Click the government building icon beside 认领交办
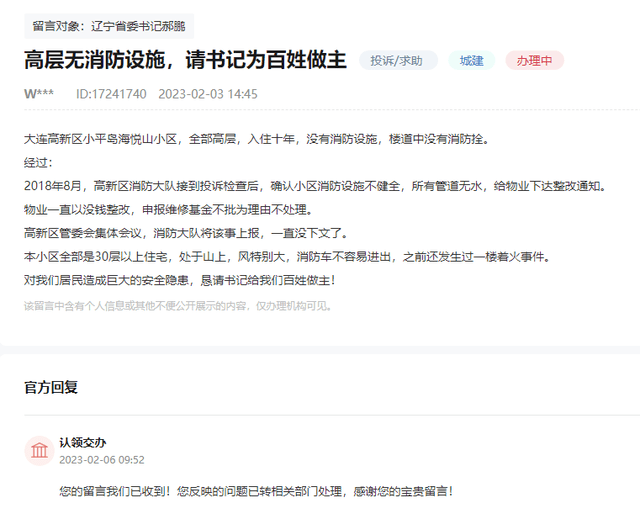 pos(39,451)
